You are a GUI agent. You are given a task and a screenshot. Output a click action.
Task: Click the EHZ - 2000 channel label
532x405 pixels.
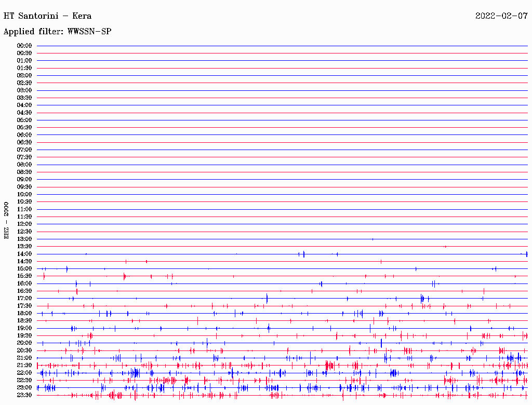coord(6,221)
